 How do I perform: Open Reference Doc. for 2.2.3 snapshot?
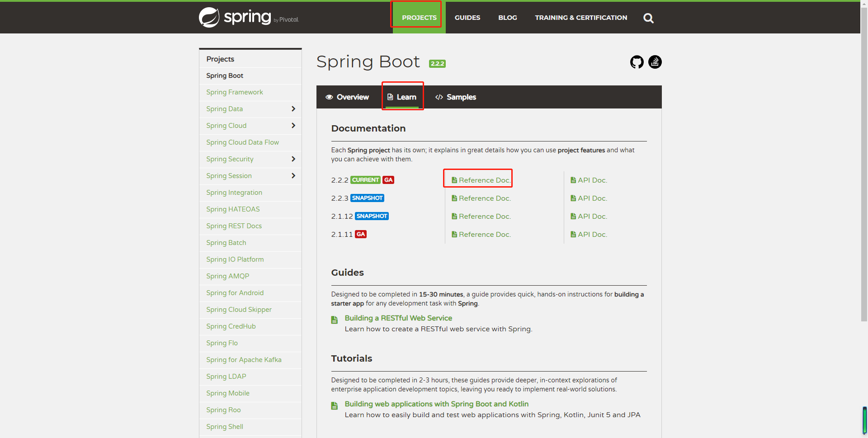click(x=481, y=198)
